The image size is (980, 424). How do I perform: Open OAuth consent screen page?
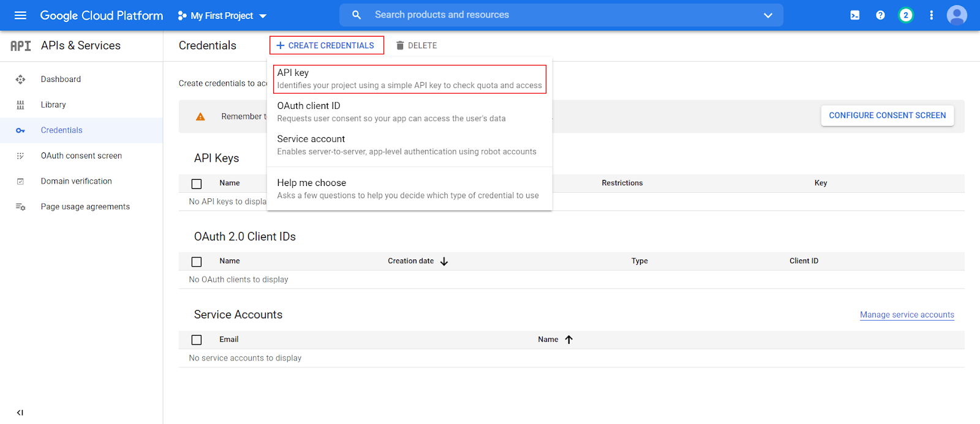click(x=81, y=156)
